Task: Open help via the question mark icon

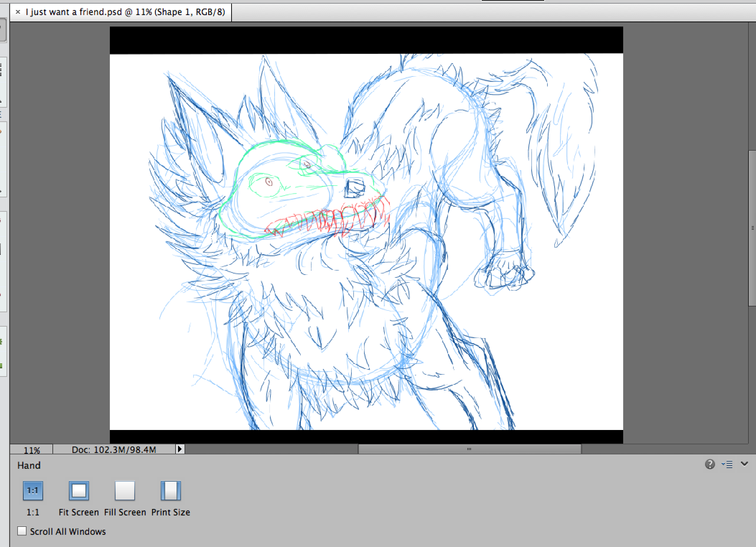Action: [x=709, y=464]
